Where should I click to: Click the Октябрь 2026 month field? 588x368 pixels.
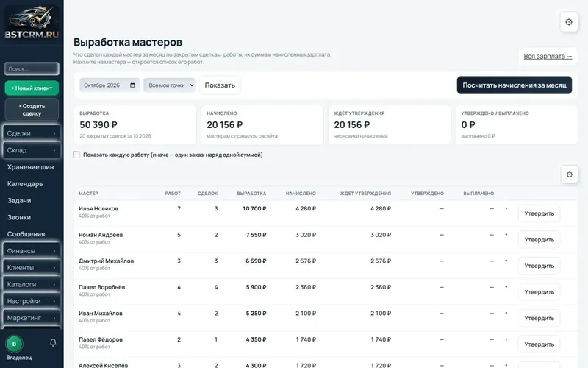click(x=110, y=85)
